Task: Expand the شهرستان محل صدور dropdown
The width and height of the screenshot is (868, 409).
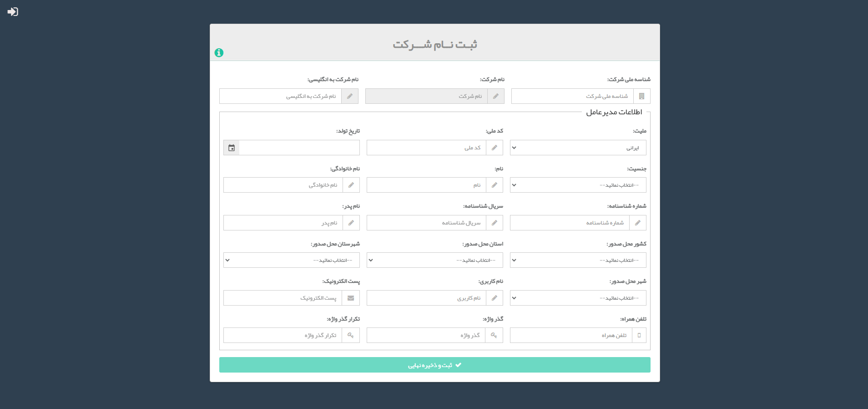Action: click(x=291, y=260)
